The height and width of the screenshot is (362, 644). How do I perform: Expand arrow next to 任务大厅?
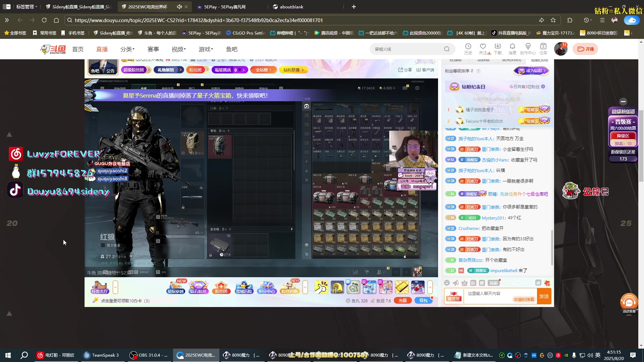(115, 287)
